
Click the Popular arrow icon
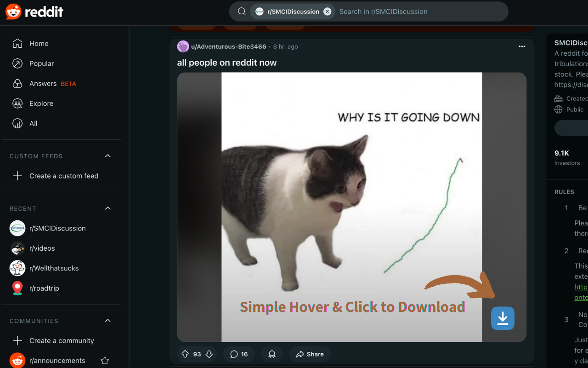pos(17,63)
